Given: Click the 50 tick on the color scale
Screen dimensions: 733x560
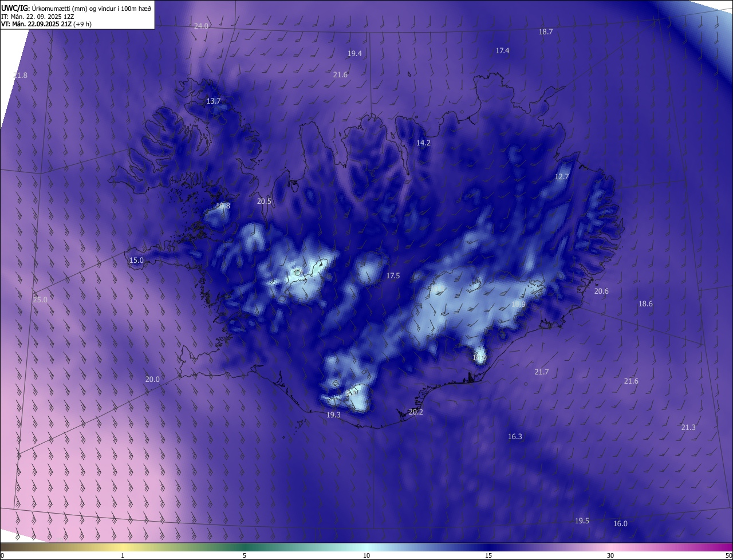Looking at the screenshot, I should [729, 555].
